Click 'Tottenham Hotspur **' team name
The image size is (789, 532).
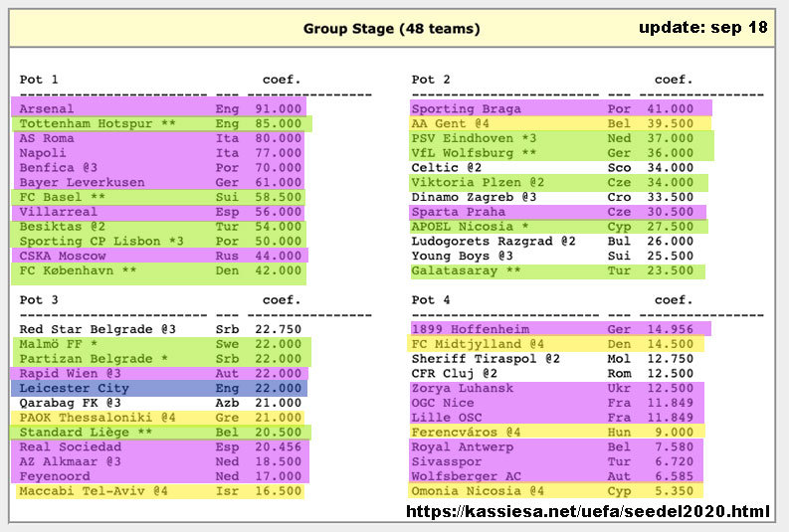pos(98,123)
